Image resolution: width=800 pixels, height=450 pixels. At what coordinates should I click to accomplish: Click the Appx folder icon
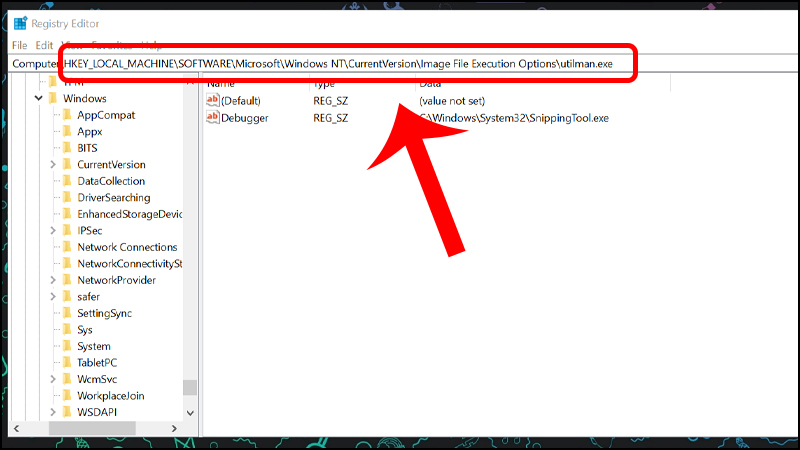pyautogui.click(x=67, y=131)
